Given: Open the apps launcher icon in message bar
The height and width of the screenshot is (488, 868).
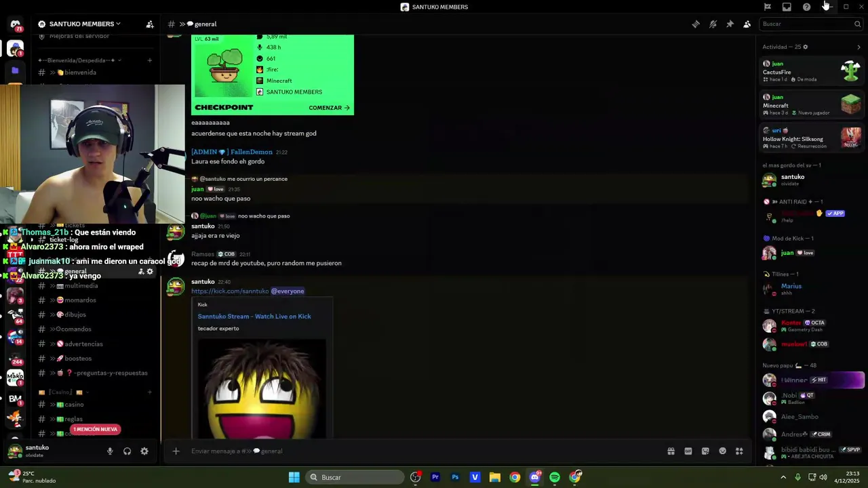Looking at the screenshot, I should [x=740, y=451].
